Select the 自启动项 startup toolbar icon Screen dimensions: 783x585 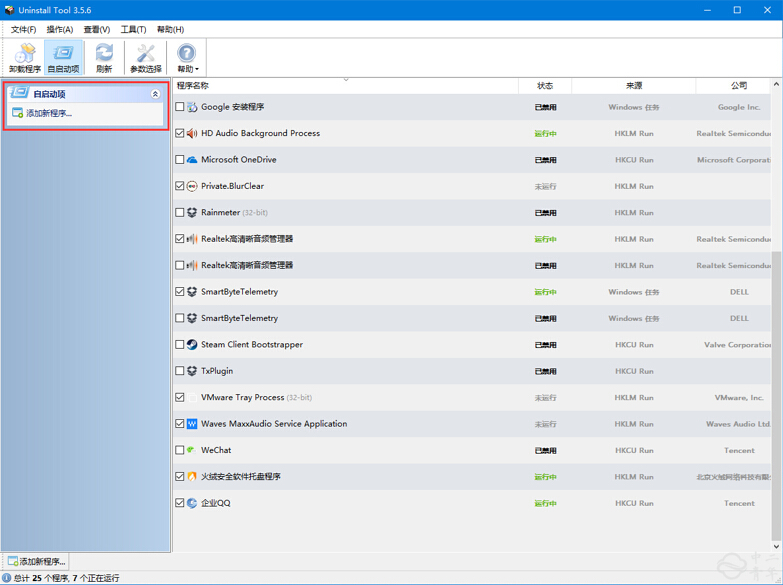[x=63, y=58]
